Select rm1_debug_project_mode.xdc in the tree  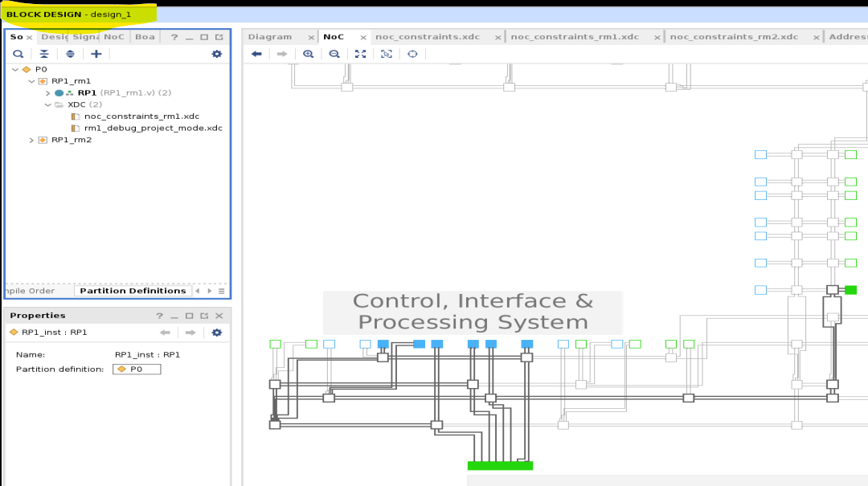click(153, 128)
